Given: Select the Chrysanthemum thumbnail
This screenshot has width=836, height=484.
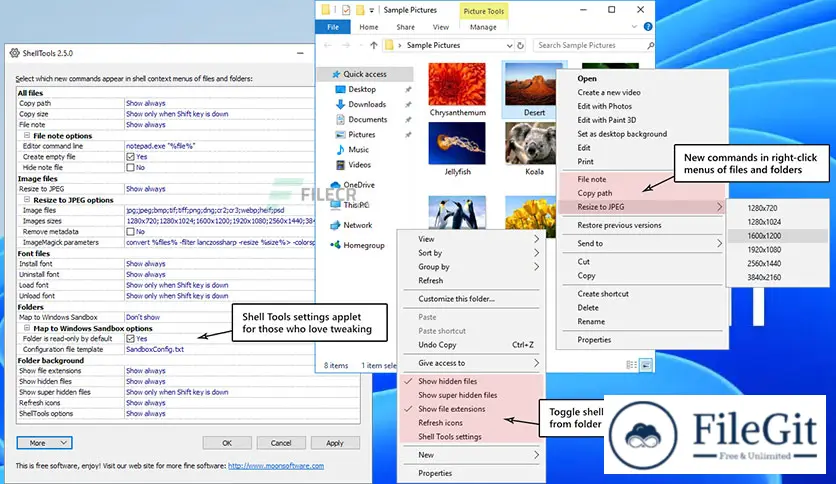Looking at the screenshot, I should [x=457, y=84].
